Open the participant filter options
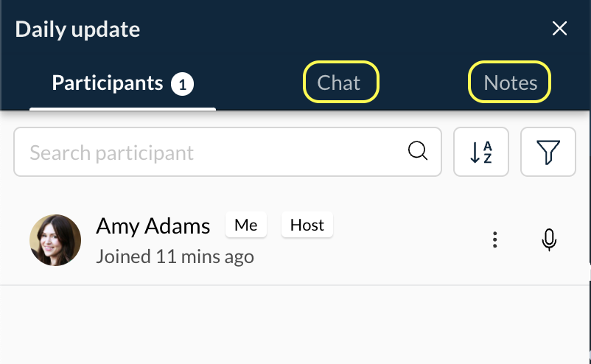Viewport: 591px width, 364px height. click(548, 153)
